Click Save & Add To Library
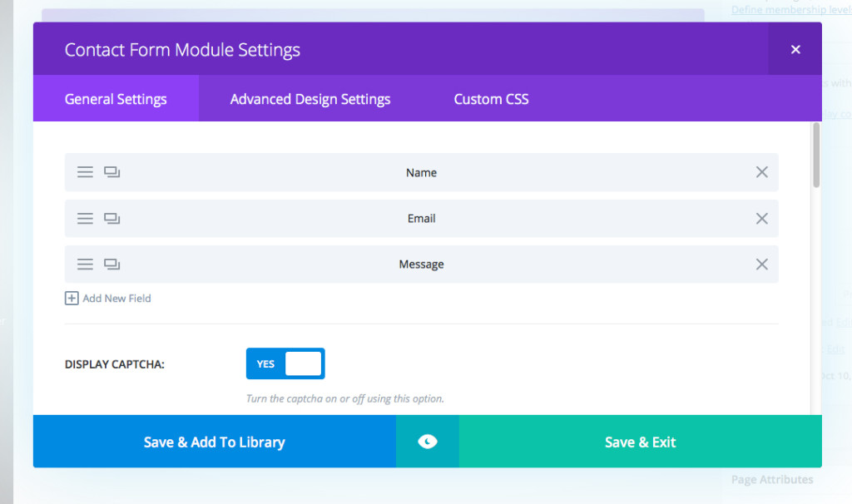The width and height of the screenshot is (852, 504). (214, 442)
